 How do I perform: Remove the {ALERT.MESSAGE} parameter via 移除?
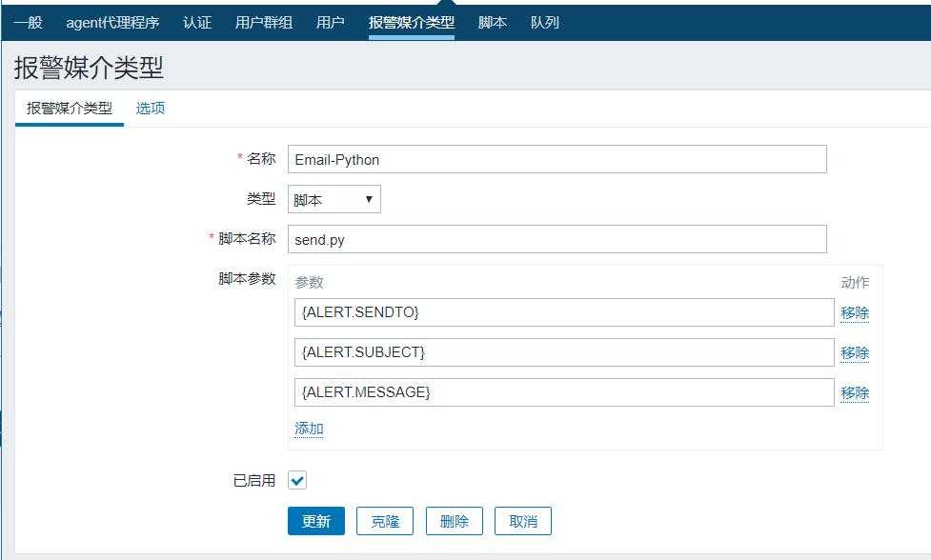click(855, 392)
